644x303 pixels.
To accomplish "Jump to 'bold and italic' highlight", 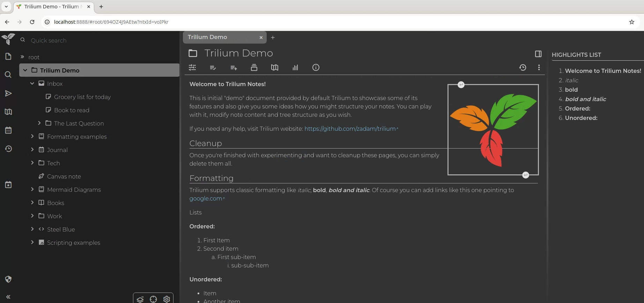I will pyautogui.click(x=585, y=99).
